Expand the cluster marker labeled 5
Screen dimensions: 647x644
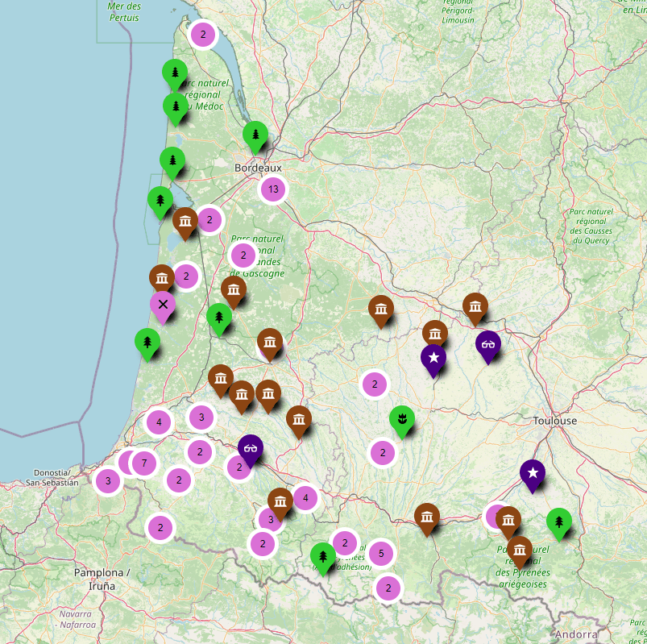tap(381, 554)
